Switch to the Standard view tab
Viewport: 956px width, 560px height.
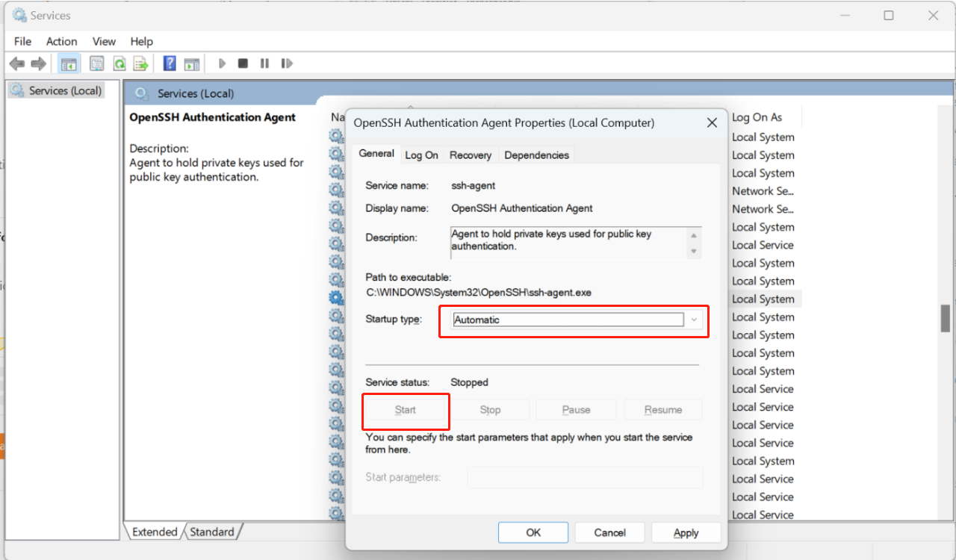[x=212, y=532]
